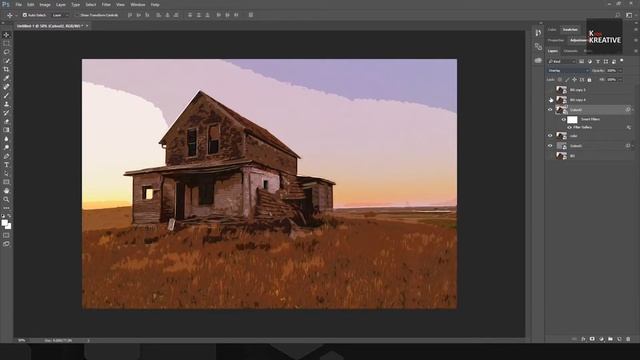Click the delete layer trash icon

(628, 339)
